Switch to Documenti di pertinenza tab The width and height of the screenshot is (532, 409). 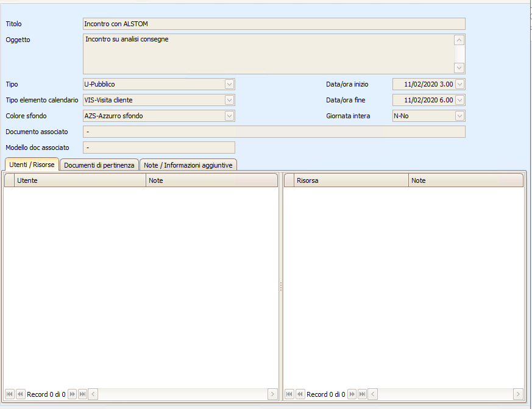[x=99, y=165]
